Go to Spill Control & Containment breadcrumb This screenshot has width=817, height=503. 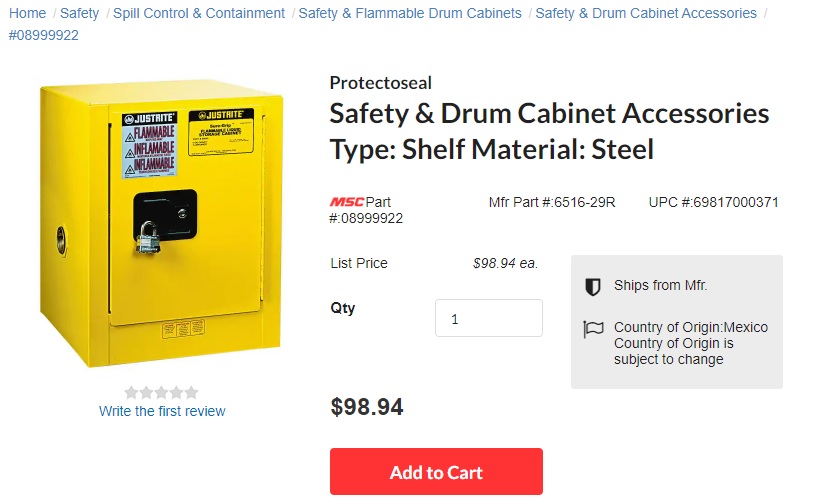[x=199, y=13]
